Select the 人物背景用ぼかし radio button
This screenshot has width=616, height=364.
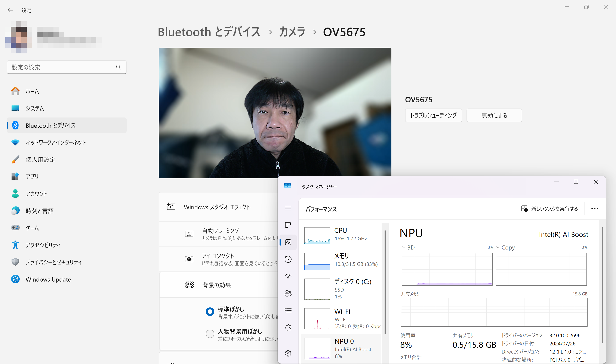pos(210,334)
